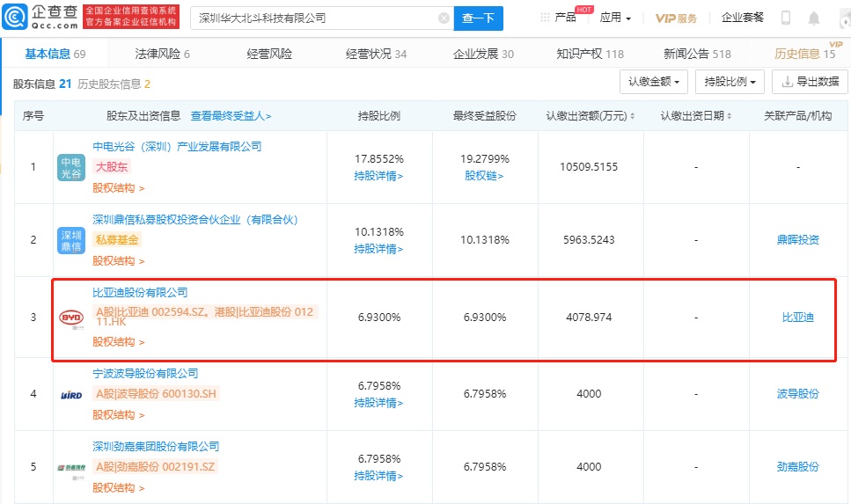The image size is (851, 504).
Task: Open 深圳鼎信 company logo thumbnail
Action: pyautogui.click(x=71, y=240)
